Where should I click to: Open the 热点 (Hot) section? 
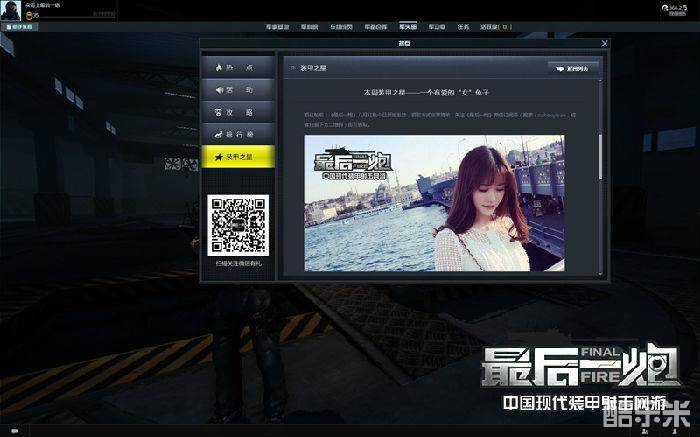click(238, 67)
